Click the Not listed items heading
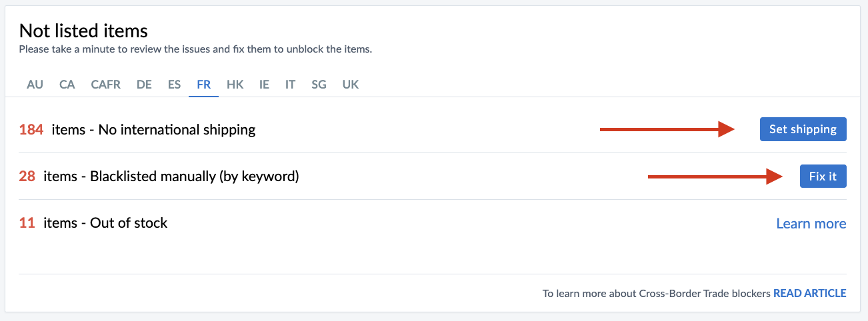868x321 pixels. point(83,31)
